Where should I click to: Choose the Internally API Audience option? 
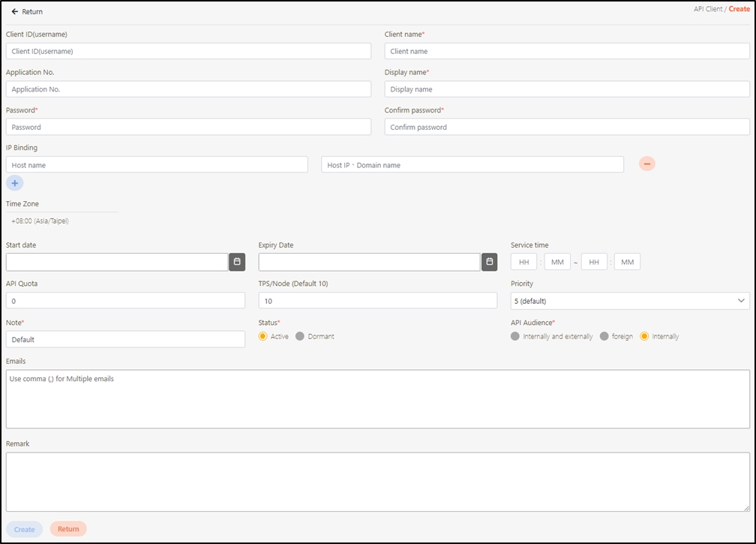click(644, 336)
